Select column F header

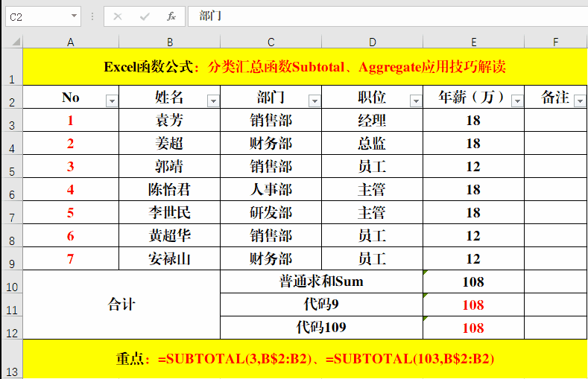[x=556, y=42]
